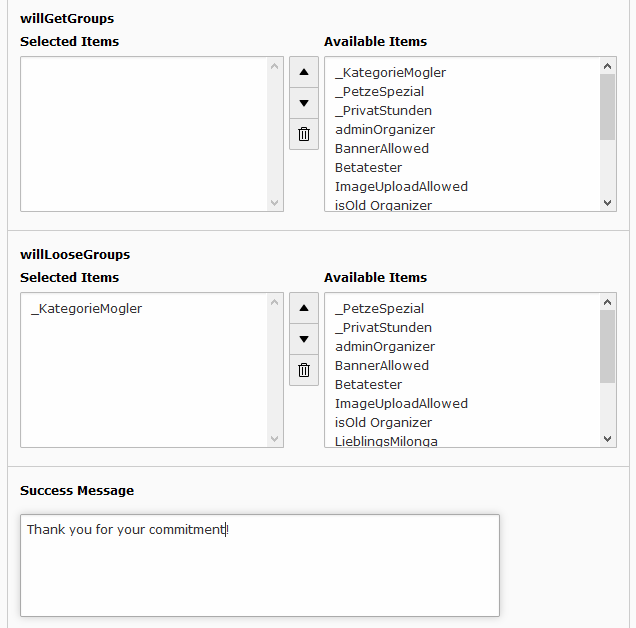Select _KategorieMogler in willGetGroups available items

coord(390,73)
